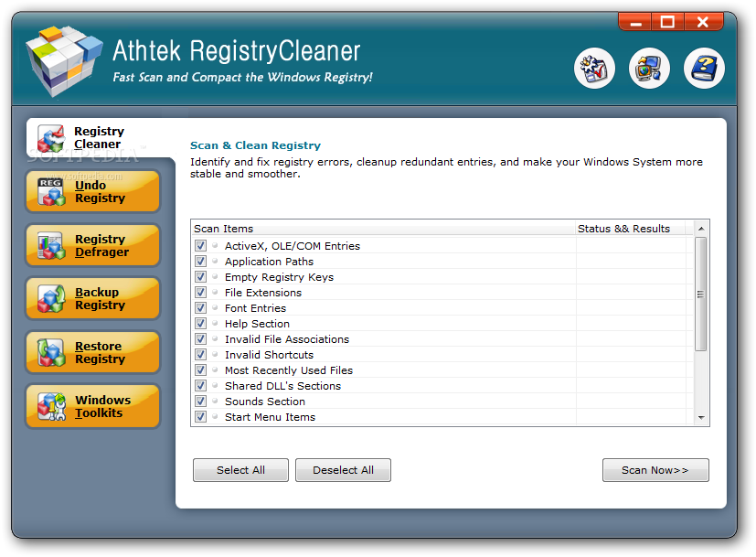
Task: Toggle Help Section checkbox
Action: (x=200, y=323)
